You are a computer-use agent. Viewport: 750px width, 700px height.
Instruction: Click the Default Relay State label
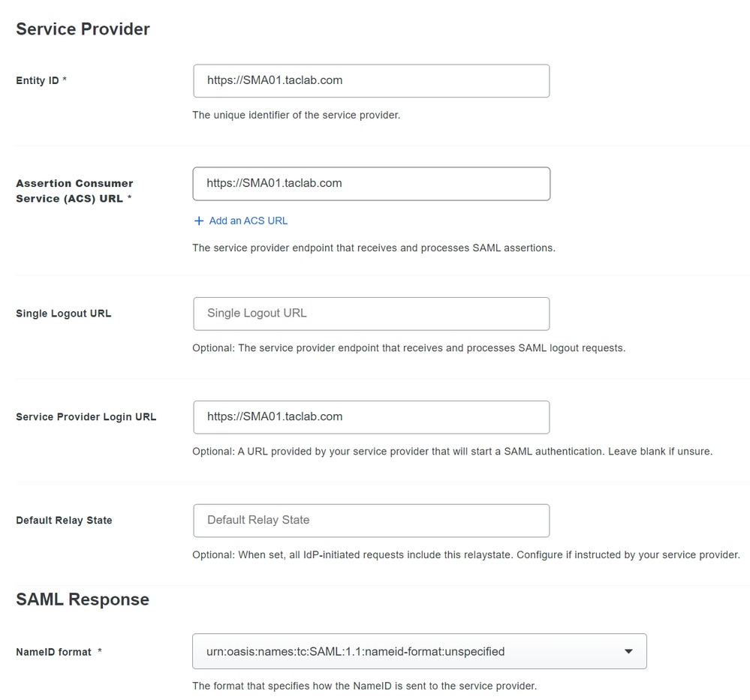(x=64, y=520)
